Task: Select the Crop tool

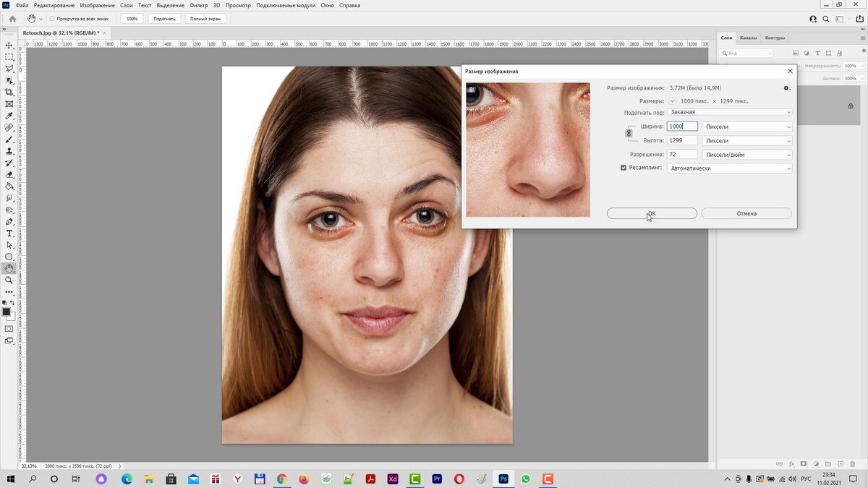Action: coord(9,92)
